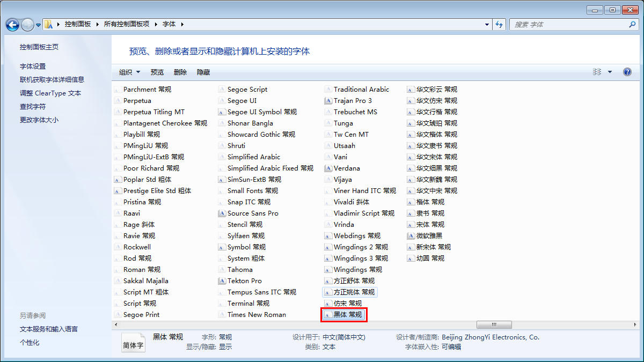644x362 pixels.
Task: Open recent pages dropdown arrow
Action: point(39,25)
